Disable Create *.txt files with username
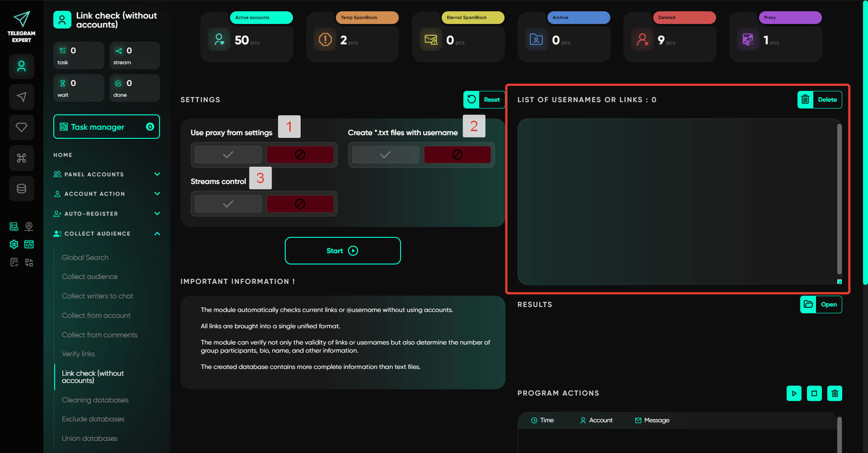Image resolution: width=868 pixels, height=453 pixels. point(457,155)
